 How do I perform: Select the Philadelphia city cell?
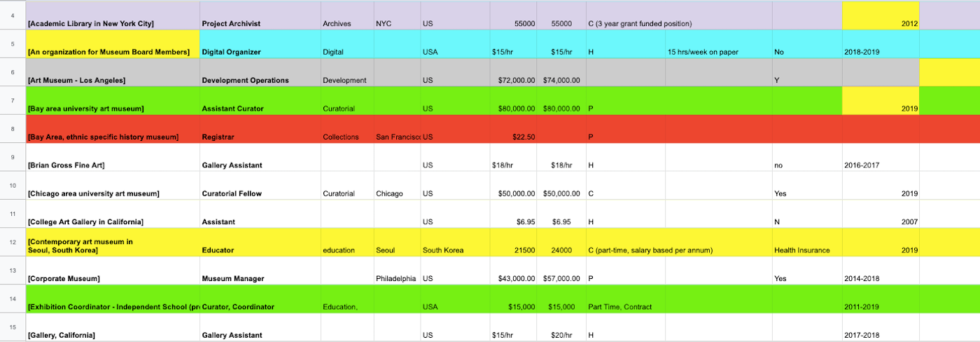pos(396,278)
